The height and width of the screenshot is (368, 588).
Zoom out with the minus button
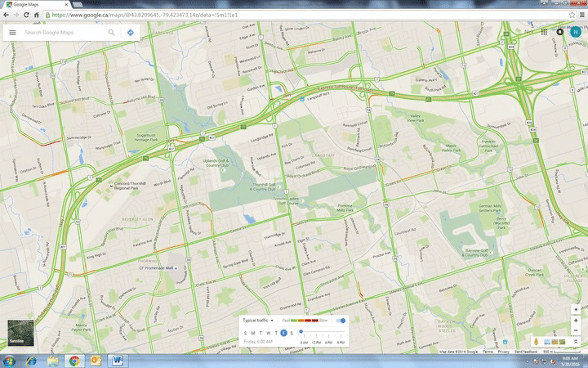click(576, 330)
